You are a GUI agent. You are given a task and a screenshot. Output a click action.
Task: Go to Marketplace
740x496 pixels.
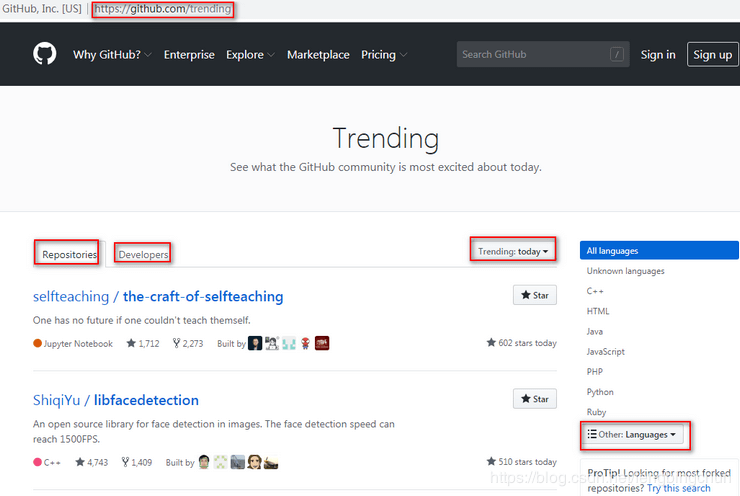(x=318, y=55)
